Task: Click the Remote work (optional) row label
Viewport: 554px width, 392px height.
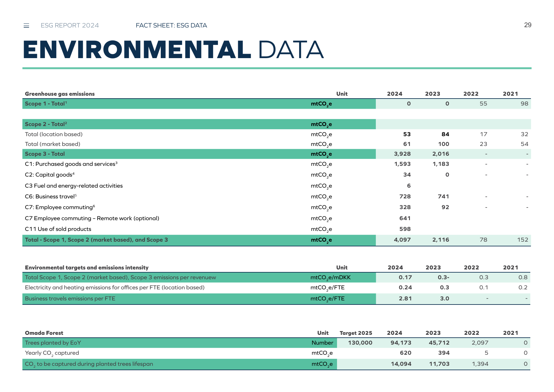Action: coord(92,218)
